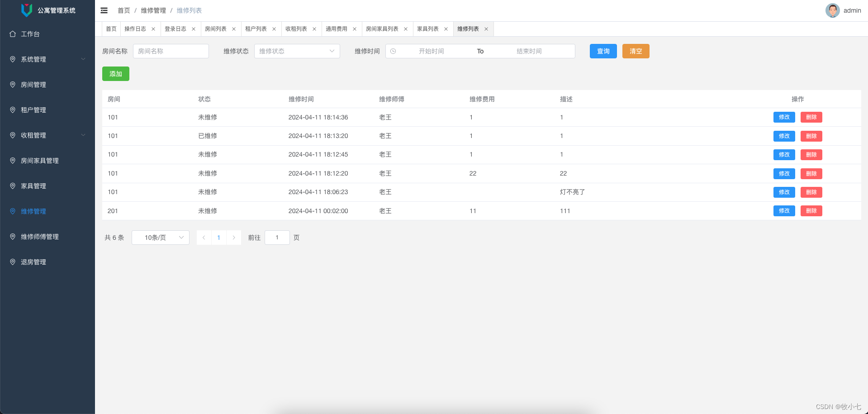
Task: Open 工作台 in the sidebar
Action: tap(47, 34)
